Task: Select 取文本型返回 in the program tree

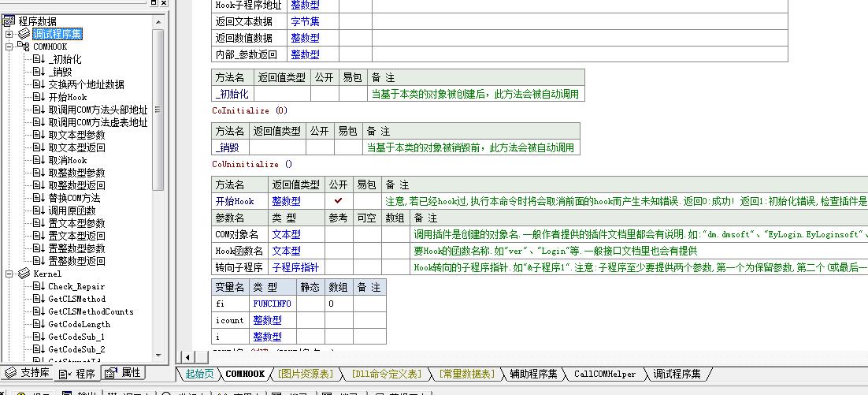Action: (x=76, y=147)
